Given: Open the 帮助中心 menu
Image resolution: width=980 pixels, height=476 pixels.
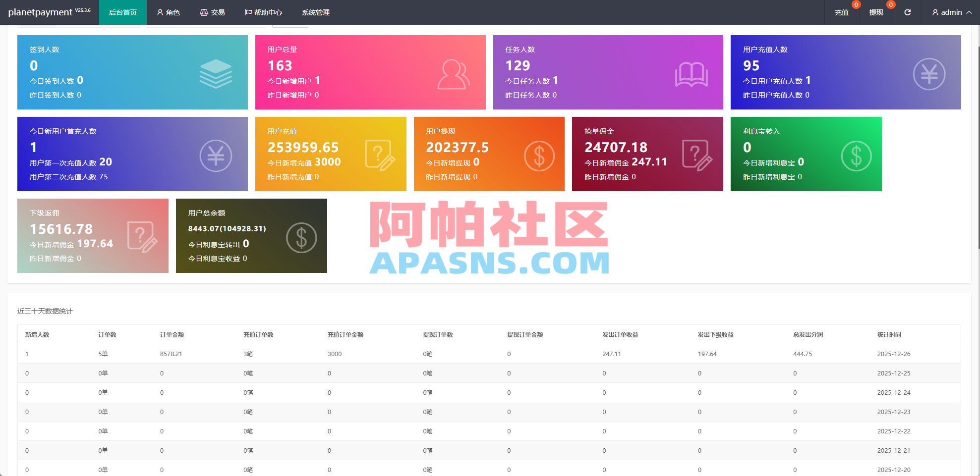Looking at the screenshot, I should point(263,12).
